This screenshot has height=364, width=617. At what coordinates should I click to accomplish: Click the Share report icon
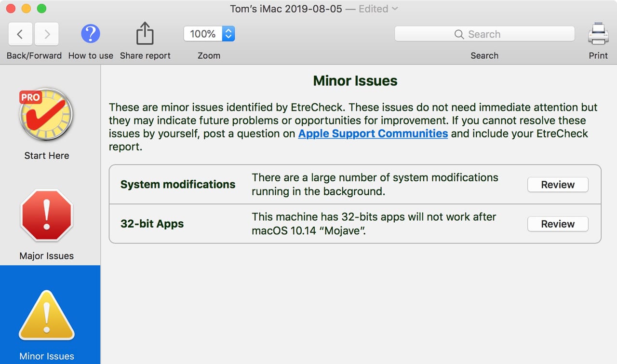pos(145,34)
